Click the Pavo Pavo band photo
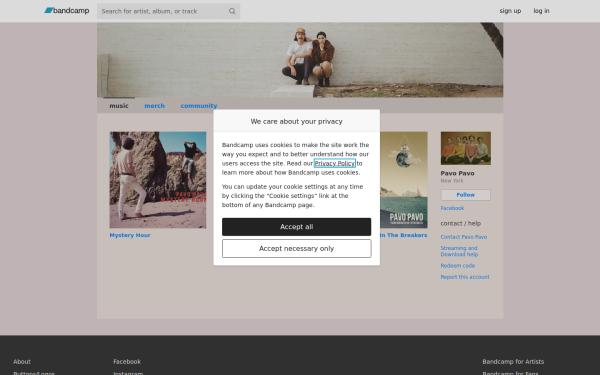 click(x=466, y=148)
